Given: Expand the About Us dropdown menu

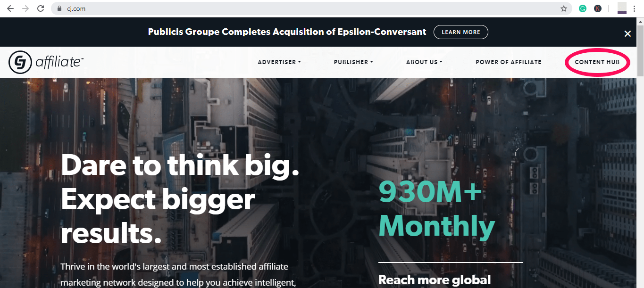Looking at the screenshot, I should pos(424,62).
